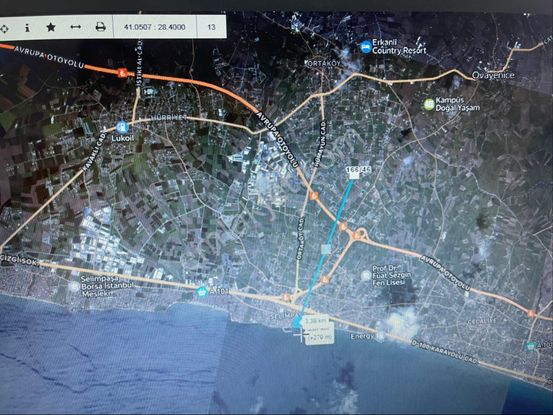Click the Erkanli Country Resort hotel marker
Viewport: 553px width, 415px height.
(x=366, y=47)
